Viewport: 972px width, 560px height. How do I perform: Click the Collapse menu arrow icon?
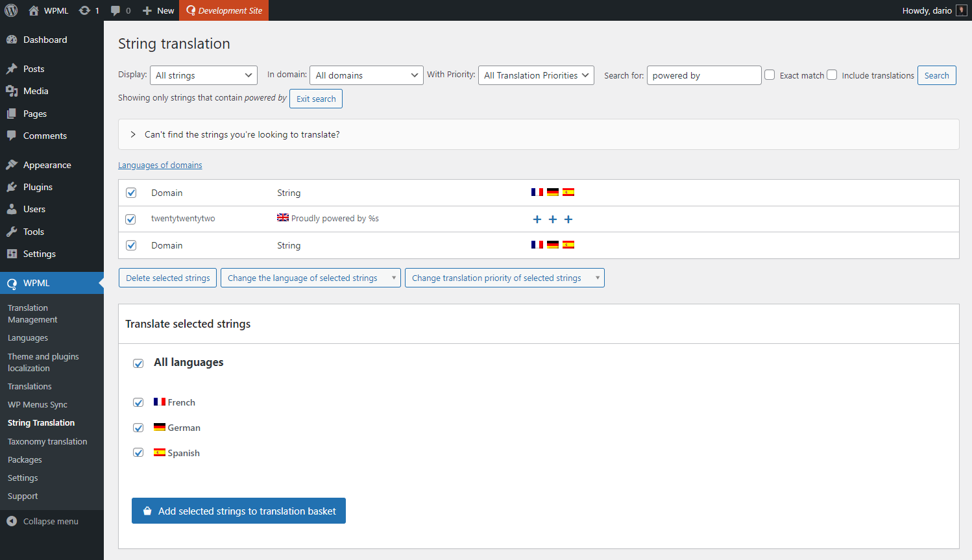pyautogui.click(x=12, y=521)
